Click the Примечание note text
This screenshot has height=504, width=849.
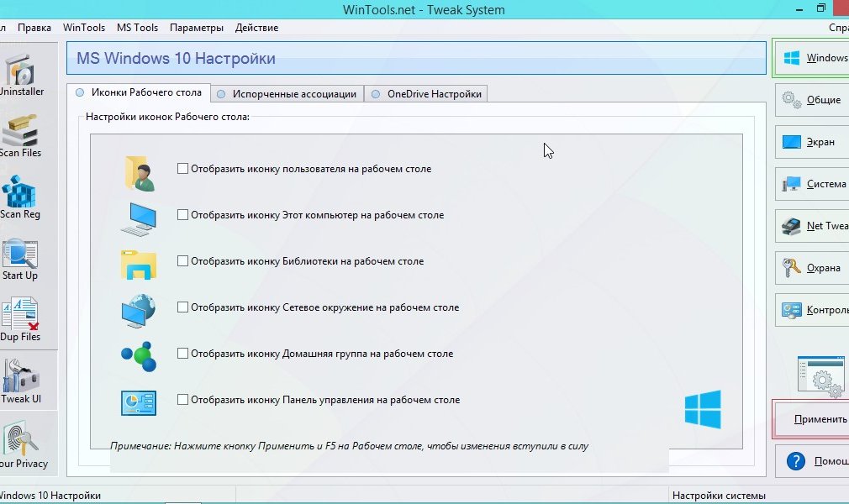349,446
